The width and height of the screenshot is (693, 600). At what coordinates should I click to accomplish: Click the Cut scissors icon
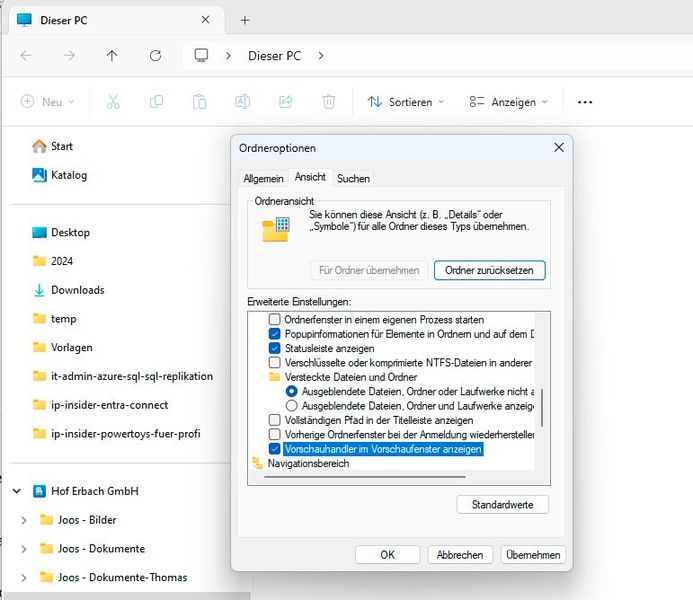(113, 102)
